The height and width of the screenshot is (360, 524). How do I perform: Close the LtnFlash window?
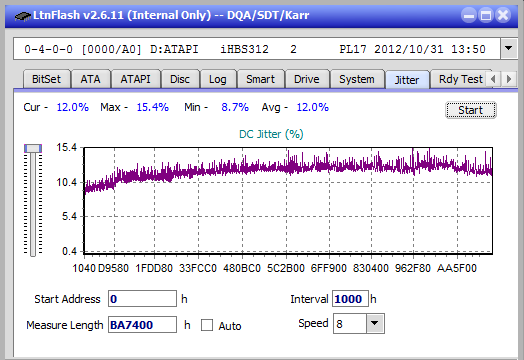[x=503, y=15]
